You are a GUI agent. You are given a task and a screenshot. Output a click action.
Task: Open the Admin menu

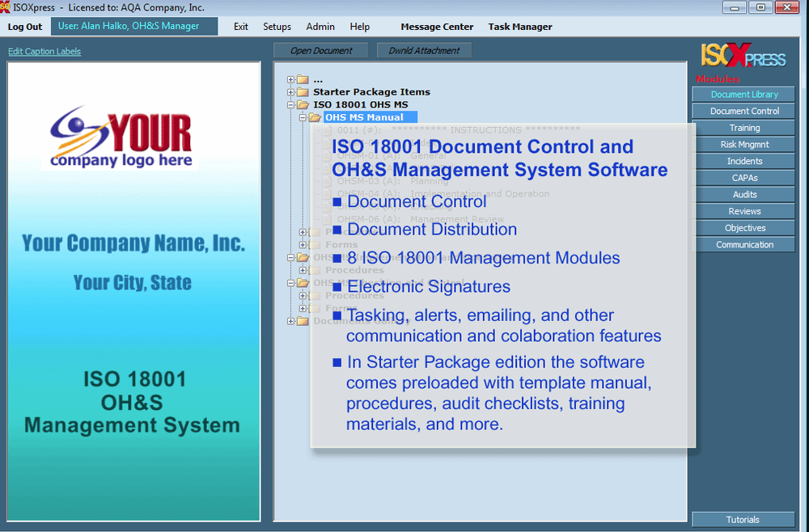point(320,27)
